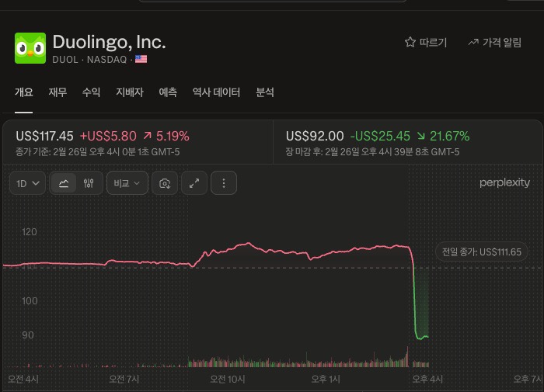544x392 pixels.
Task: Click the perplexity logo link
Action: pyautogui.click(x=505, y=183)
